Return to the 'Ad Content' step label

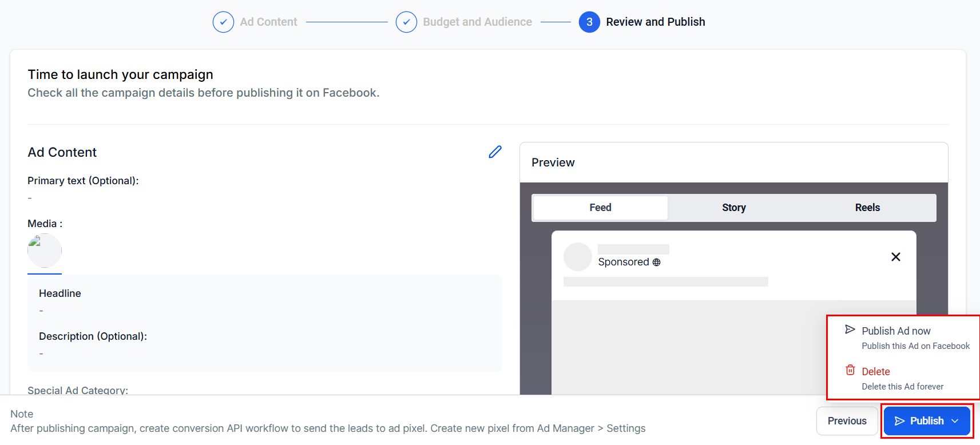tap(268, 22)
